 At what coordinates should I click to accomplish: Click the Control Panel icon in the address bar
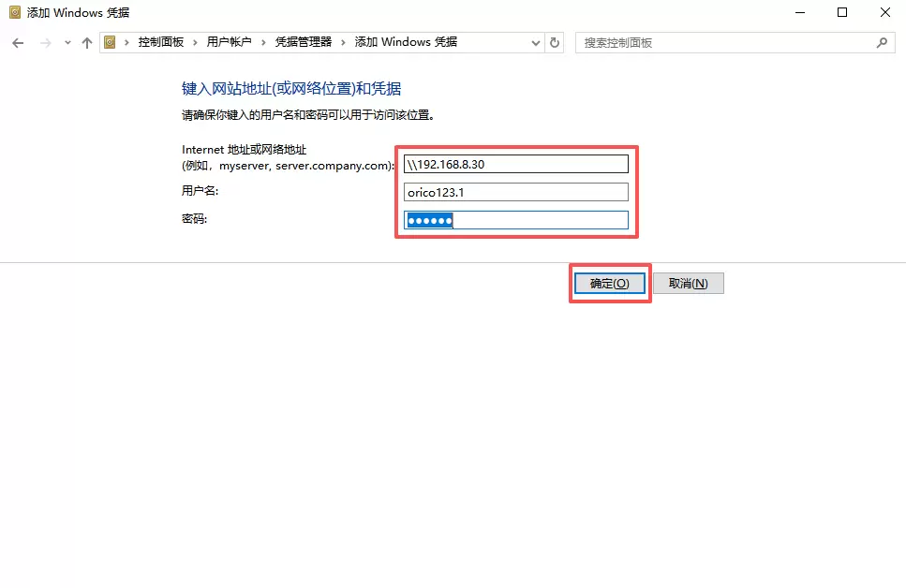(x=111, y=43)
